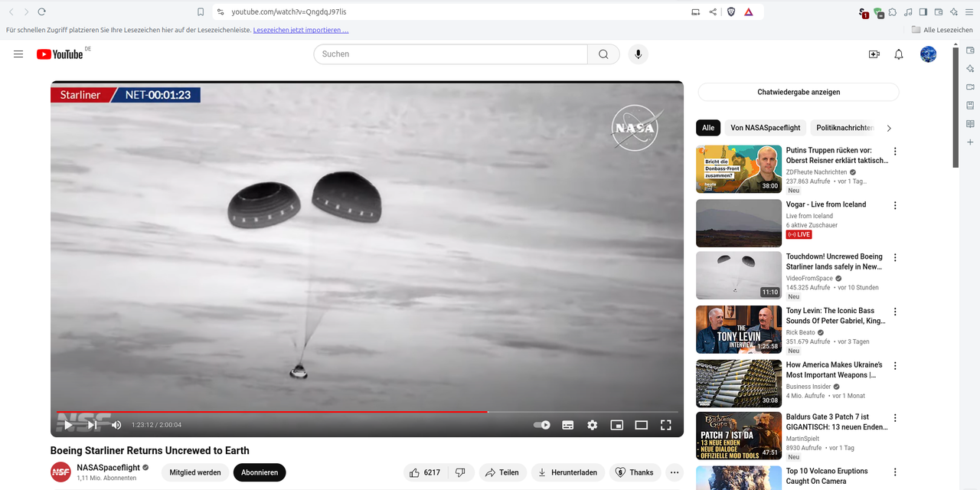
Task: Select Politiknachrichten filter chip
Action: 844,128
